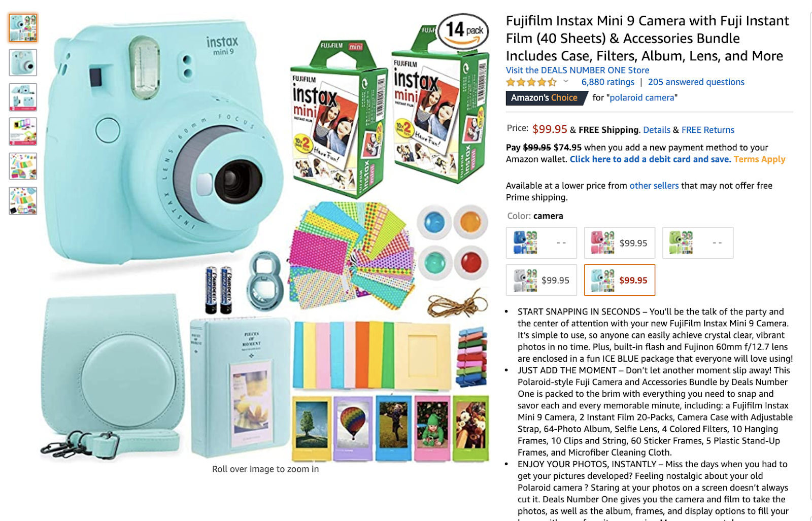
Task: Open the third product thumbnail
Action: pos(23,97)
